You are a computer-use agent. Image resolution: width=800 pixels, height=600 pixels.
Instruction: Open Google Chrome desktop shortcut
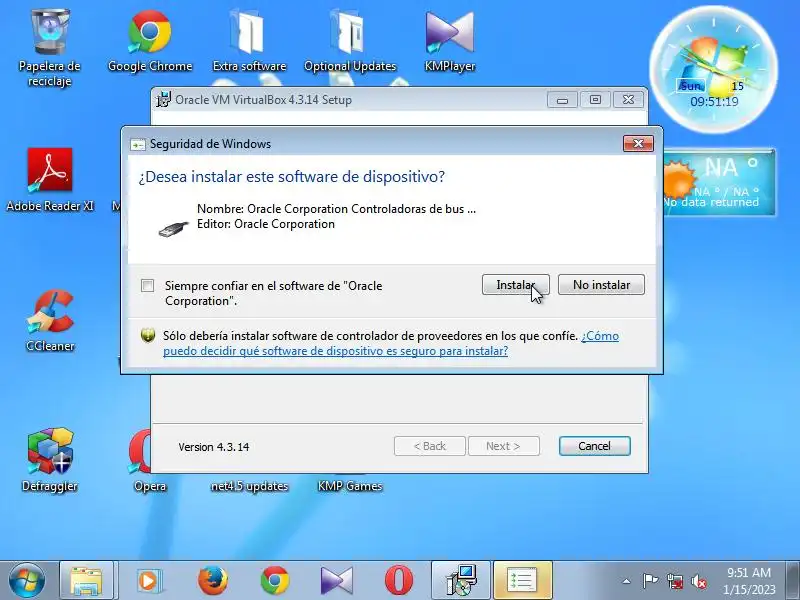point(149,43)
